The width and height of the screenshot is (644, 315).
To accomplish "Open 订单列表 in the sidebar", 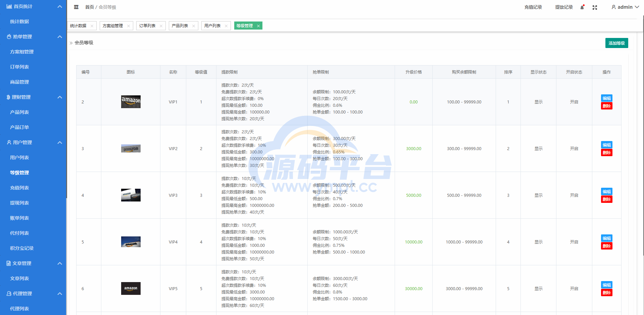I will pos(19,67).
